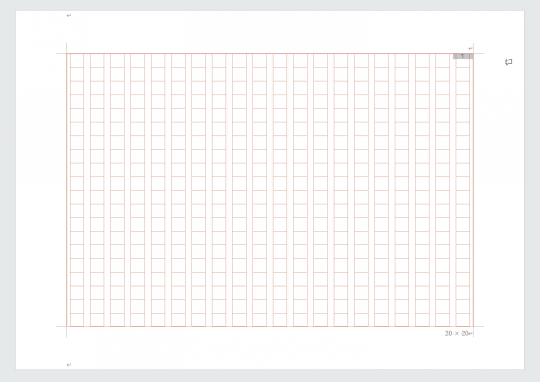540x382 pixels.
Task: Click bottom cell of second column from right
Action: [443, 320]
